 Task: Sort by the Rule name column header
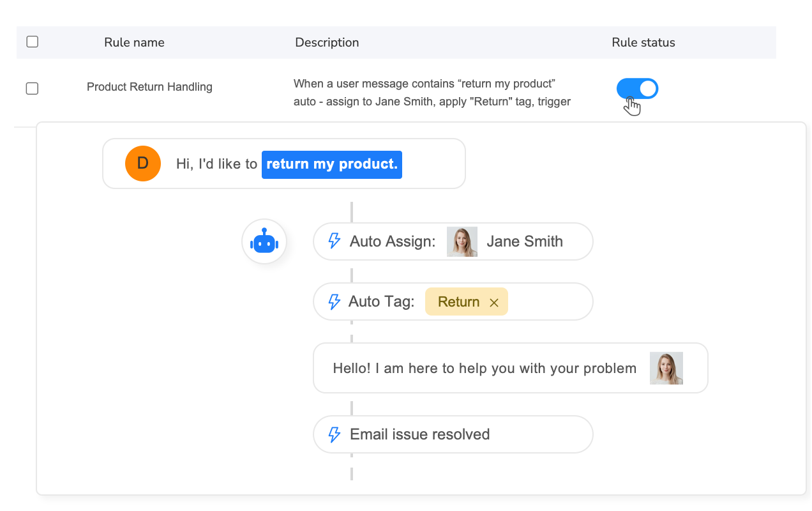(x=134, y=42)
